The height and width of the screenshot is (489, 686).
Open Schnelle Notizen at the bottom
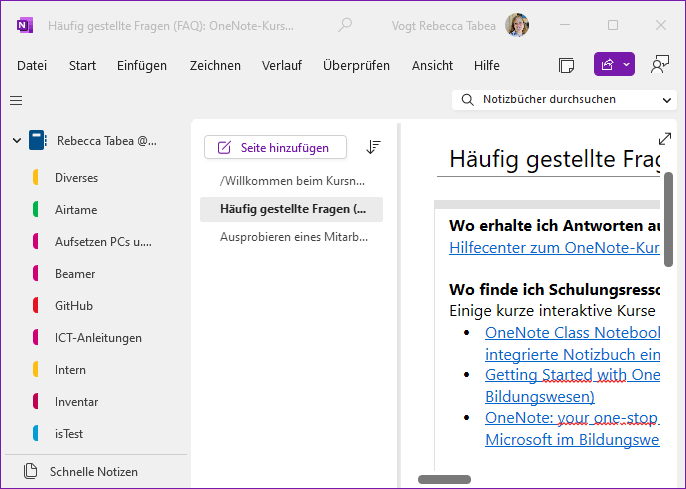click(x=96, y=472)
